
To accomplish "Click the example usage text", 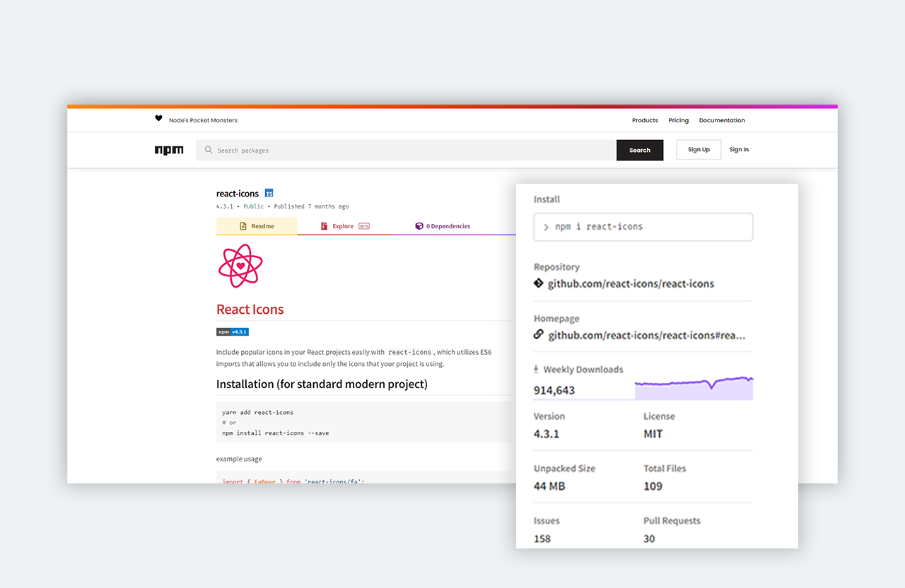I will (239, 459).
